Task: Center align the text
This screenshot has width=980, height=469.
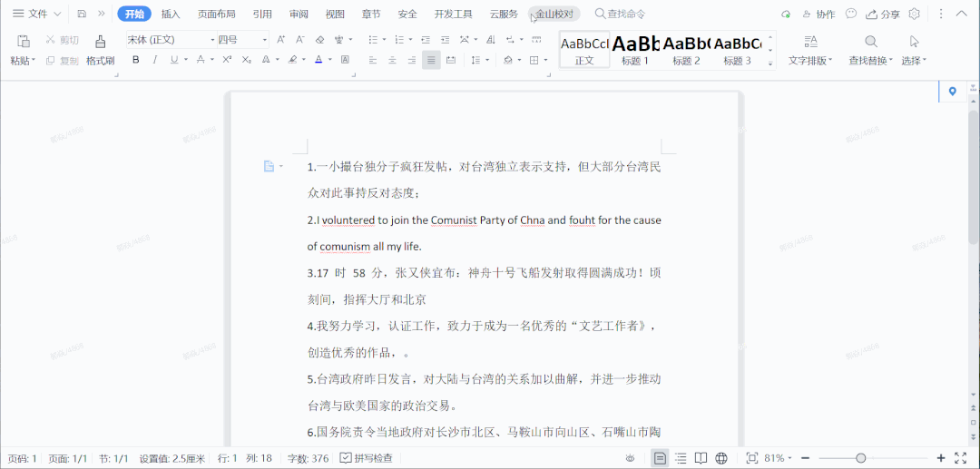Action: [393, 60]
